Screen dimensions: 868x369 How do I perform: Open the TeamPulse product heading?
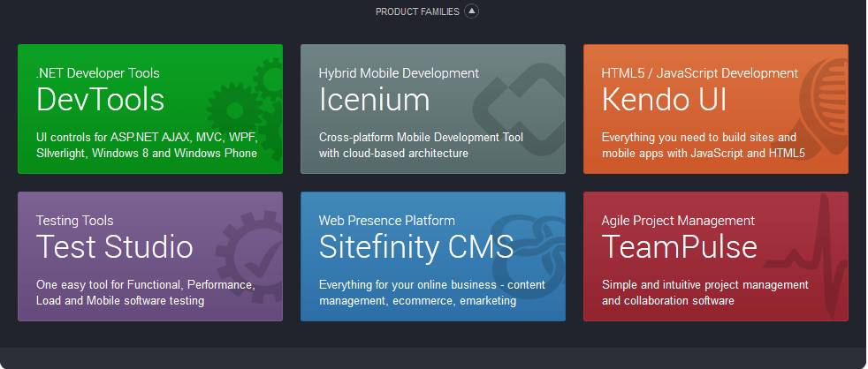[679, 247]
